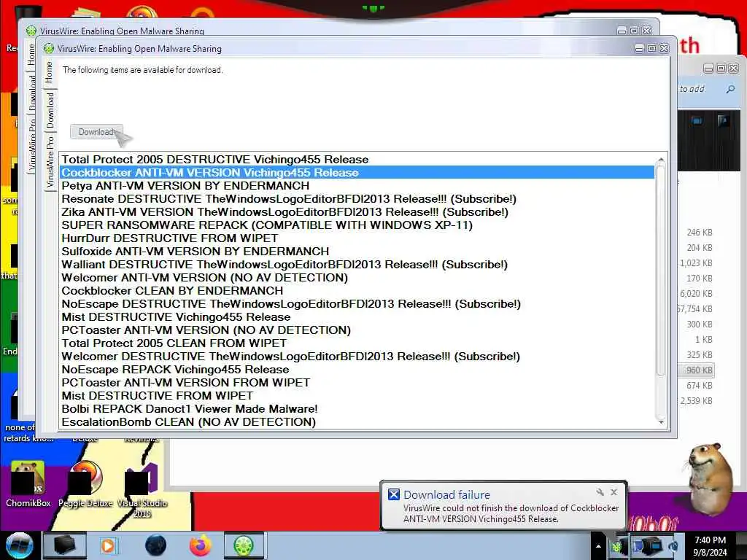
Task: Click the 6,020 KB size entry in background window
Action: pyautogui.click(x=696, y=294)
